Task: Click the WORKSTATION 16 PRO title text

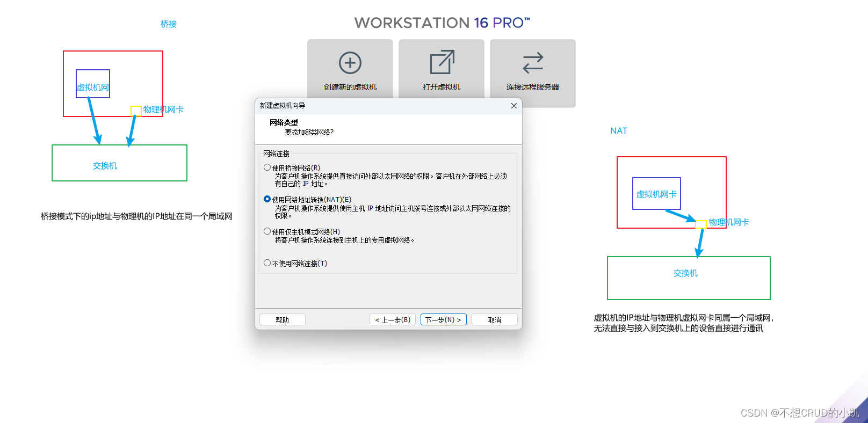Action: (442, 23)
